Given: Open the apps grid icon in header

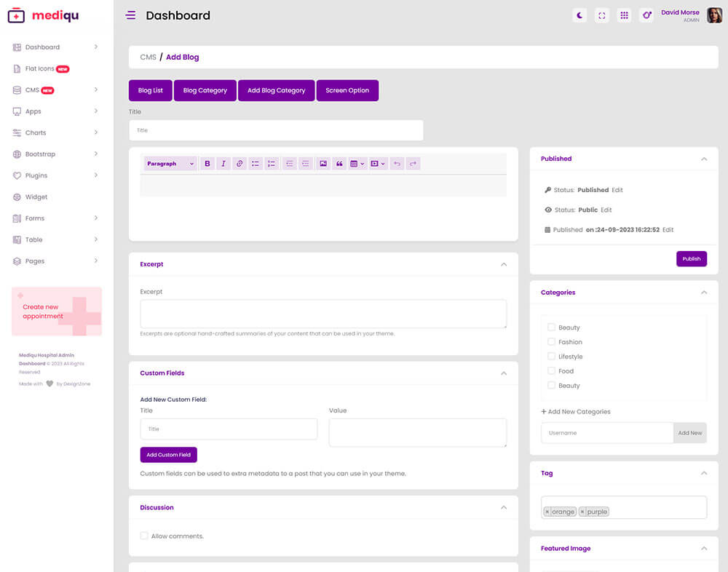Looking at the screenshot, I should (624, 15).
